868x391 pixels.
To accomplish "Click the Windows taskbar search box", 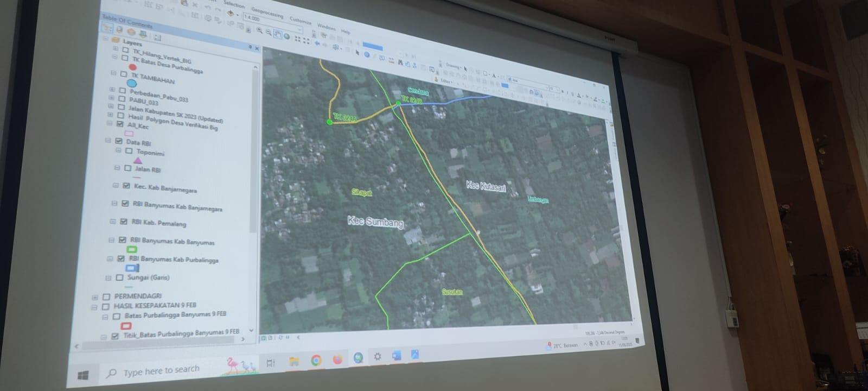I will pyautogui.click(x=161, y=371).
